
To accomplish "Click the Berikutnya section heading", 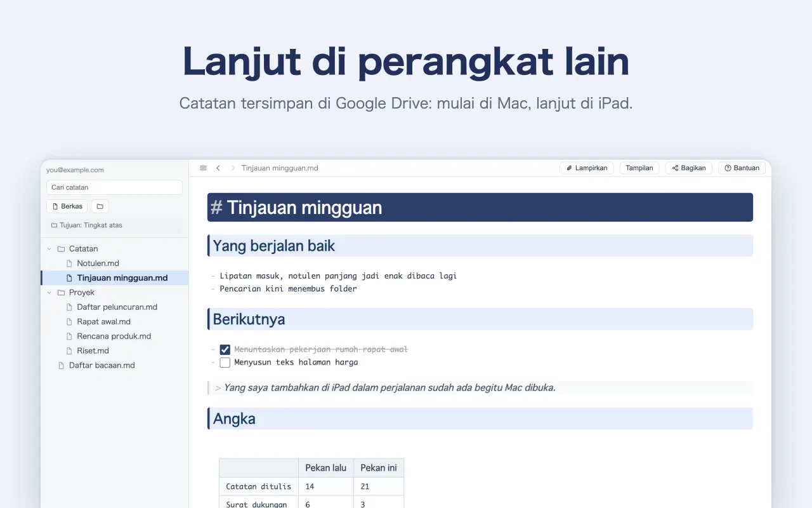I will point(480,319).
